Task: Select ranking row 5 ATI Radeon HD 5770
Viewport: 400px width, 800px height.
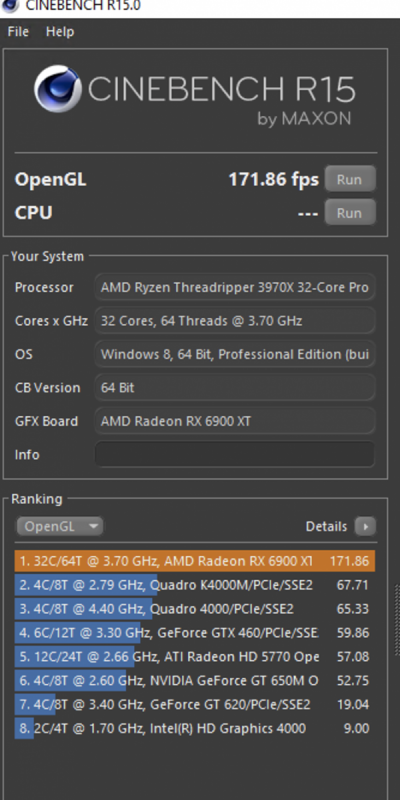Action: click(195, 657)
